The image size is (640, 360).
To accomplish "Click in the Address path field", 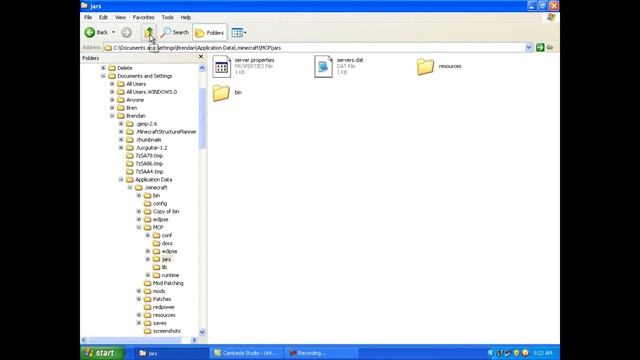I will pyautogui.click(x=314, y=48).
